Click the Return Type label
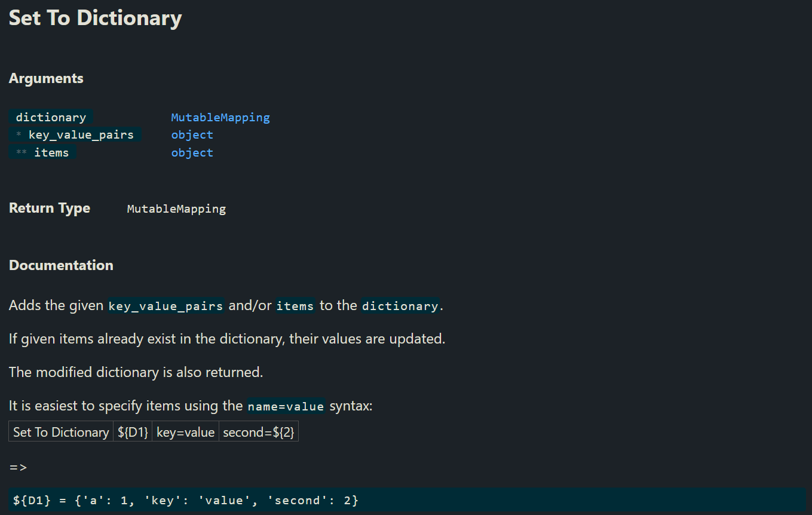812x515 pixels. click(50, 209)
